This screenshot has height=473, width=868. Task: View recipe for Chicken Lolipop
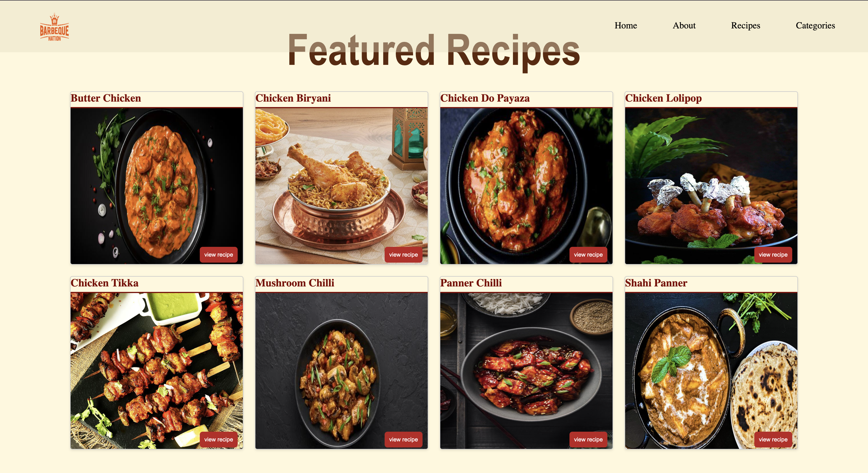773,255
